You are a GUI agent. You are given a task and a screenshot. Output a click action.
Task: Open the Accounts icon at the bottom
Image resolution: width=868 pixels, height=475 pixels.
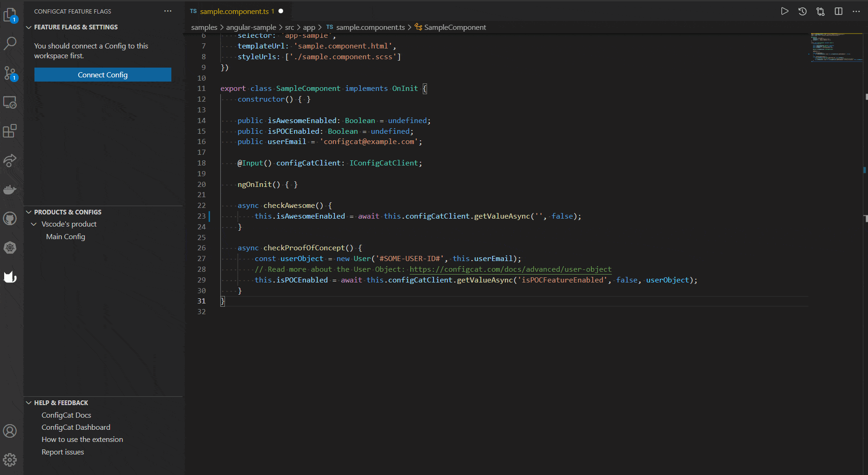coord(10,431)
